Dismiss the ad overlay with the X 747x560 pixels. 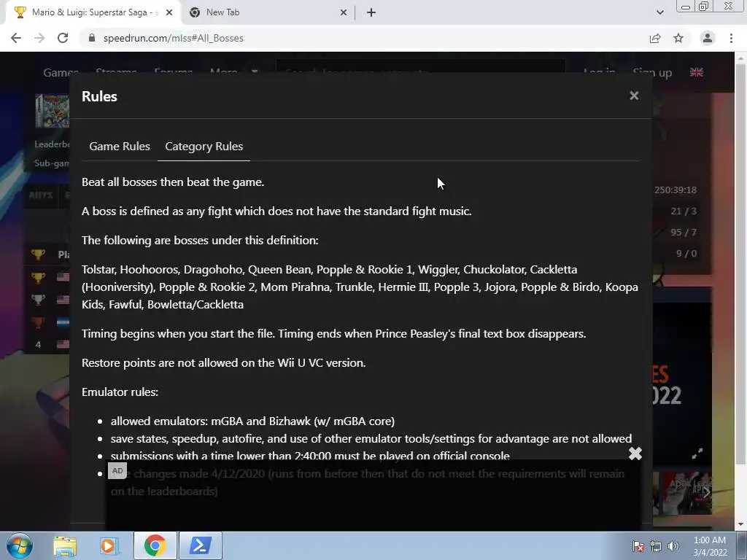click(x=635, y=454)
